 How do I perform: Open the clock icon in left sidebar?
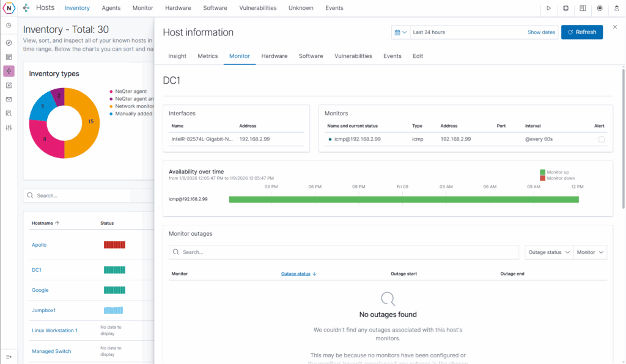[x=9, y=25]
